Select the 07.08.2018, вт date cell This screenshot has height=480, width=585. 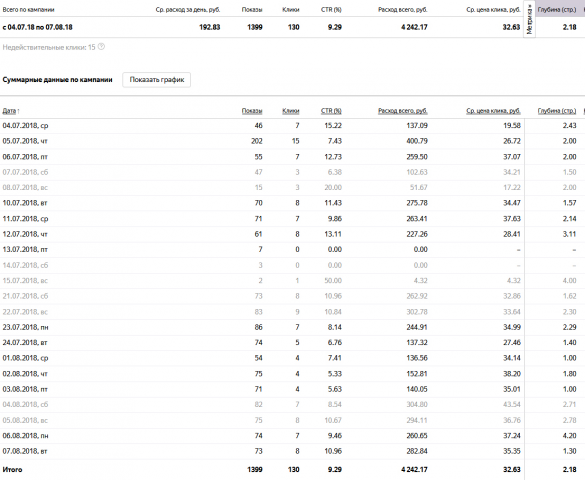click(x=25, y=451)
